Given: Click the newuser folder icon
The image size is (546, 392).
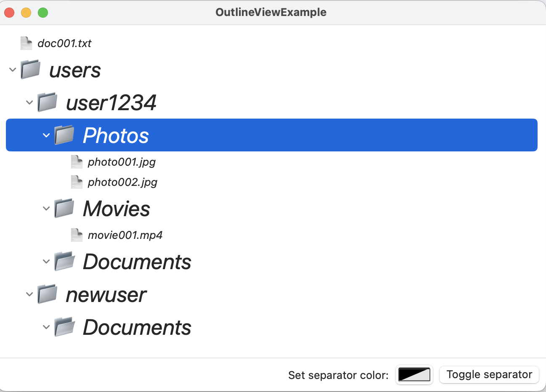Looking at the screenshot, I should [48, 294].
